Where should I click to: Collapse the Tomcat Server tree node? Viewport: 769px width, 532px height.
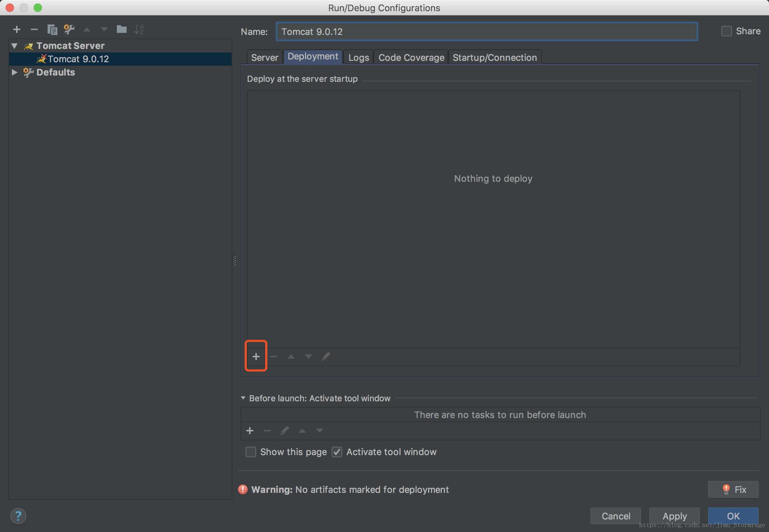[x=15, y=46]
